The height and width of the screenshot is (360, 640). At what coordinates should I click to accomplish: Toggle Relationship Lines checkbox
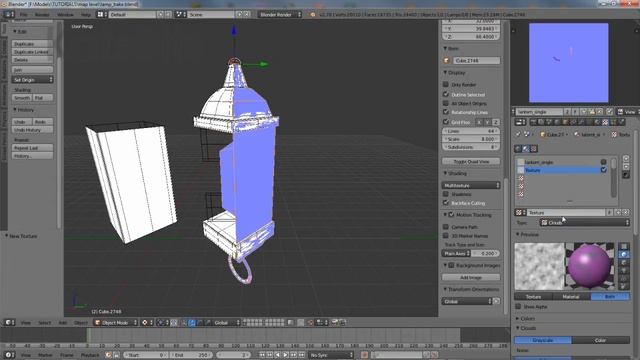(446, 112)
